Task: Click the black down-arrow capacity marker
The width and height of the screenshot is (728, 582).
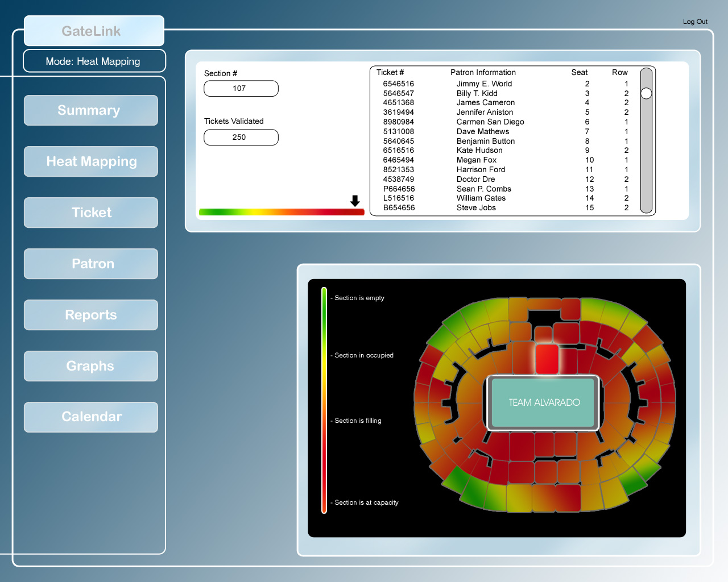Action: (x=355, y=201)
